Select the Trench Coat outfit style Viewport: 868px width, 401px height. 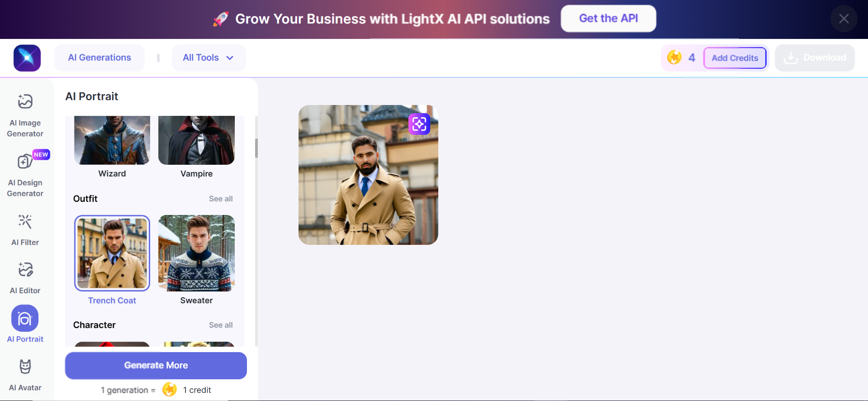[x=112, y=253]
